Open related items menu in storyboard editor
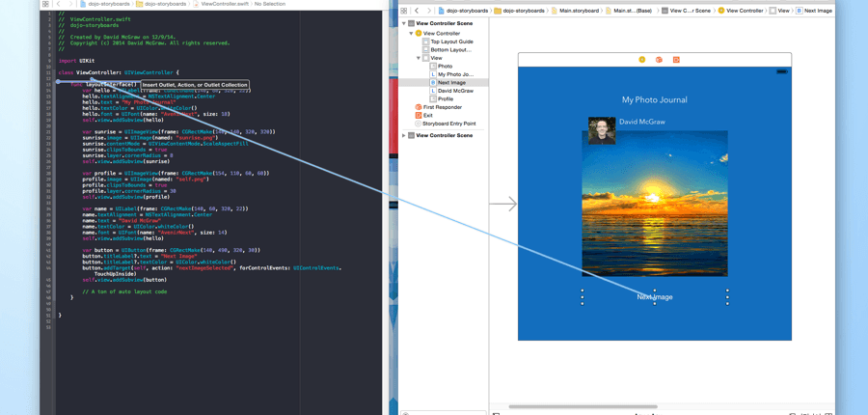868x415 pixels. pos(404,11)
